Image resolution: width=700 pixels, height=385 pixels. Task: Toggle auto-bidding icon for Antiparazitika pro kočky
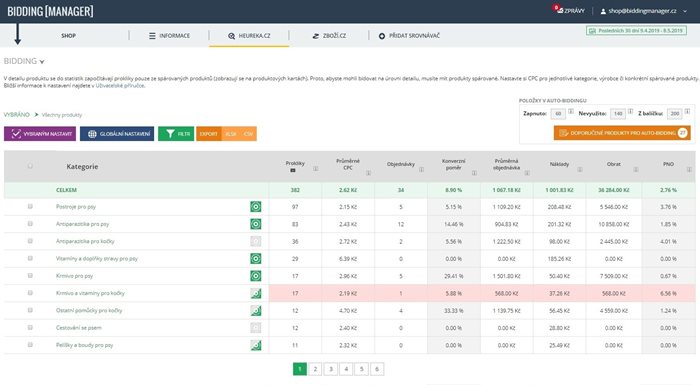point(255,241)
